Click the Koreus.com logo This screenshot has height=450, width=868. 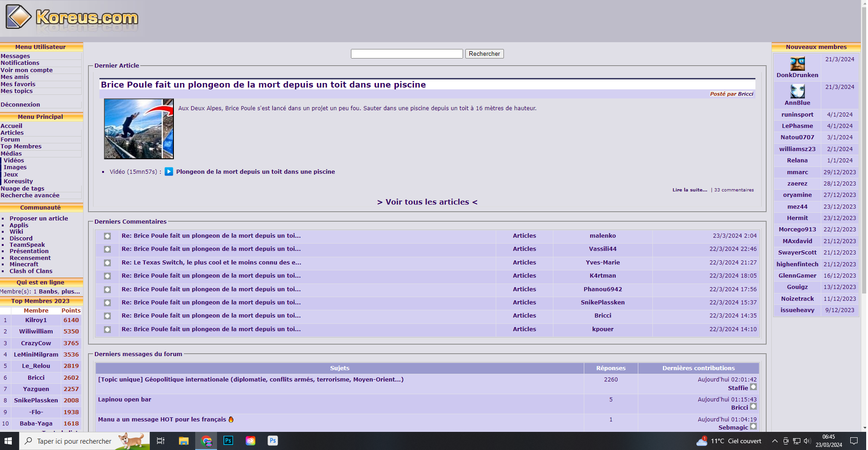73,18
